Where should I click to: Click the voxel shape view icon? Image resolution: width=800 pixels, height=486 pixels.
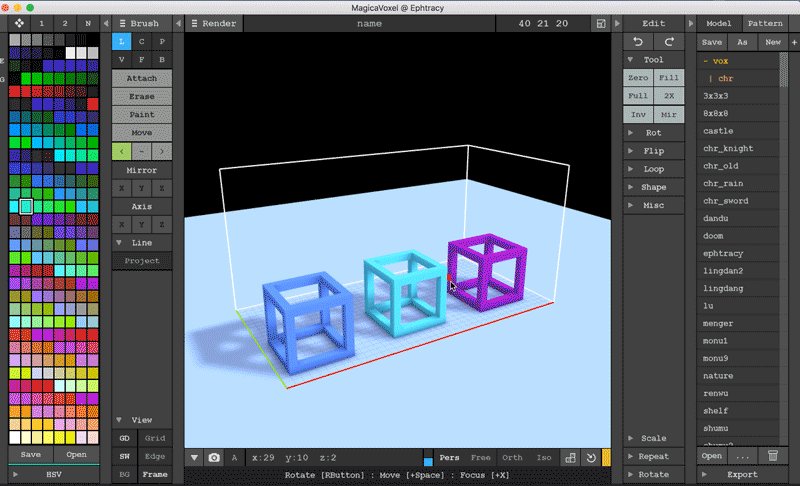570,457
